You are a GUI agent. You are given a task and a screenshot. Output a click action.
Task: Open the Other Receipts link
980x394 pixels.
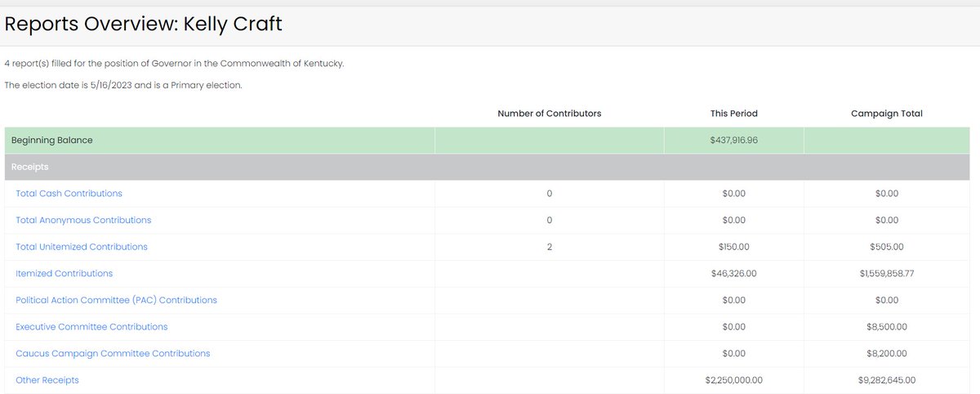pos(47,380)
